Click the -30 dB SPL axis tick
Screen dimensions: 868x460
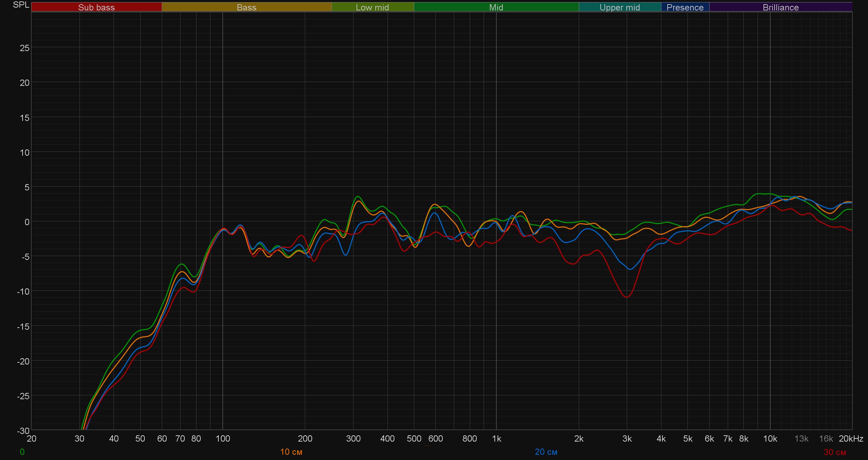(23, 431)
